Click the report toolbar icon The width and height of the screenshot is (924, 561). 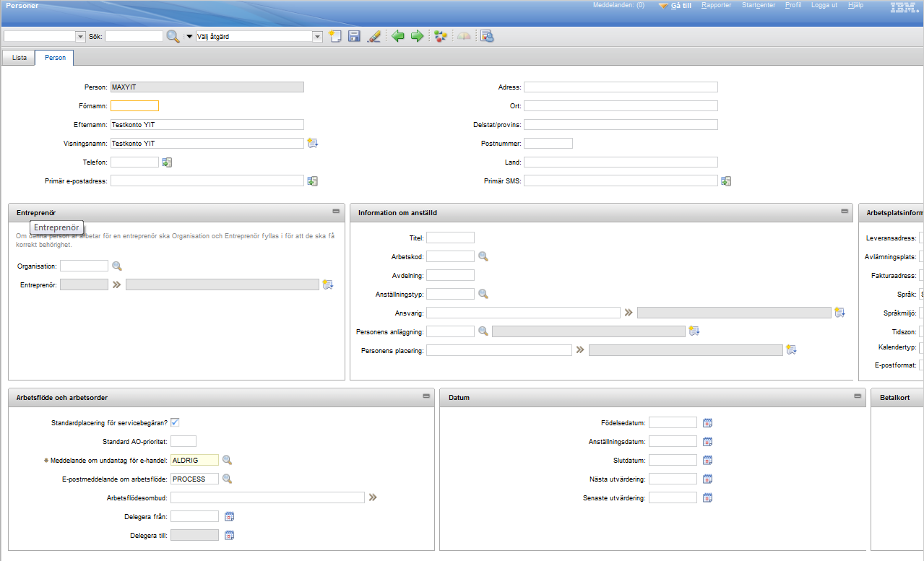(487, 36)
